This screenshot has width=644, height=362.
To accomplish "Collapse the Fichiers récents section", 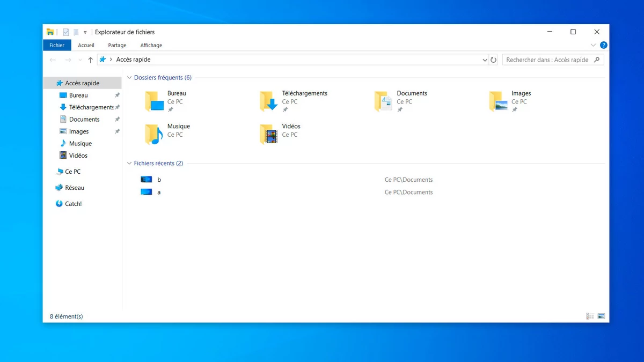I will [x=129, y=163].
